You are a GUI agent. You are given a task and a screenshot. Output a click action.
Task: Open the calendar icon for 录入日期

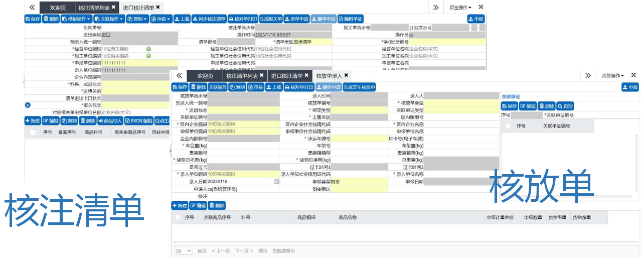pos(276,181)
